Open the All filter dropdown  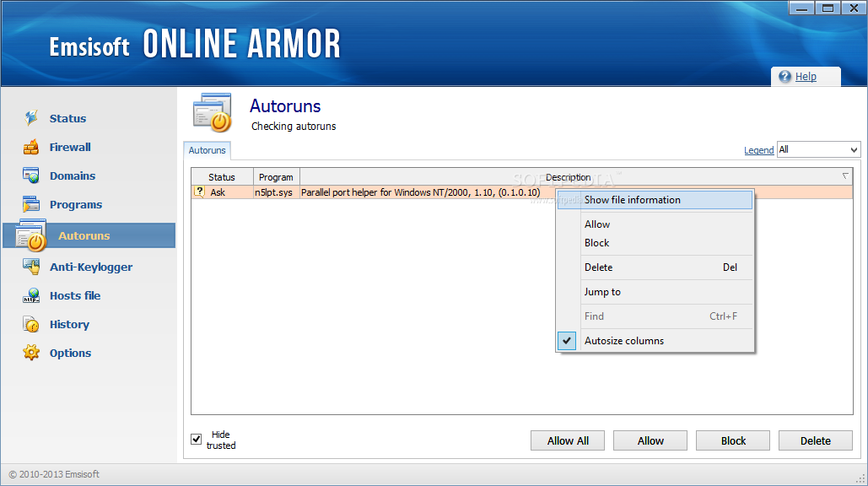[818, 149]
